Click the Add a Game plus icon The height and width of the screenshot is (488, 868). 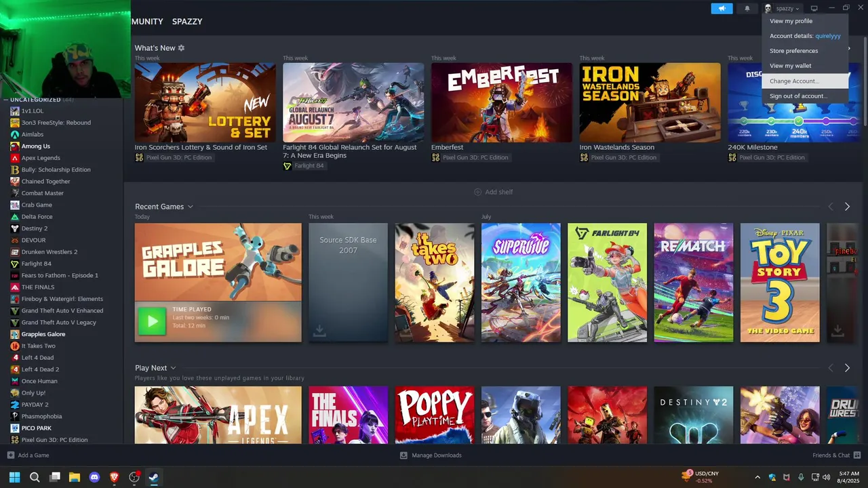pos(10,455)
